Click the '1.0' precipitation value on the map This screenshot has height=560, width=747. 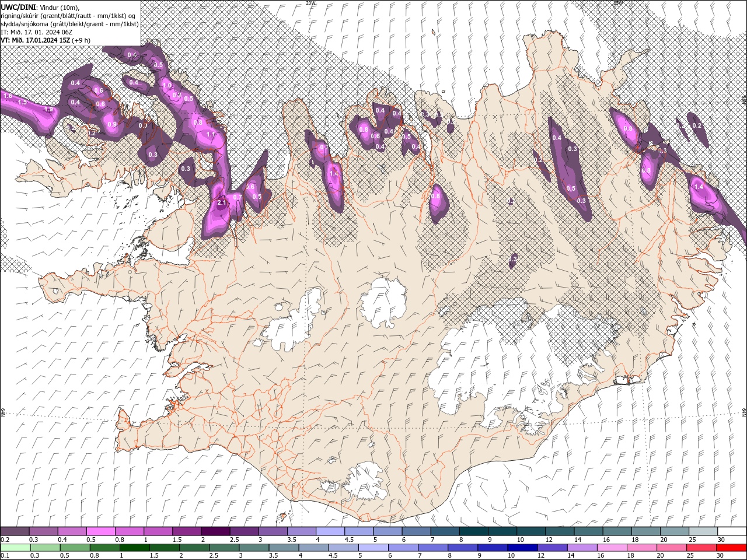167,85
